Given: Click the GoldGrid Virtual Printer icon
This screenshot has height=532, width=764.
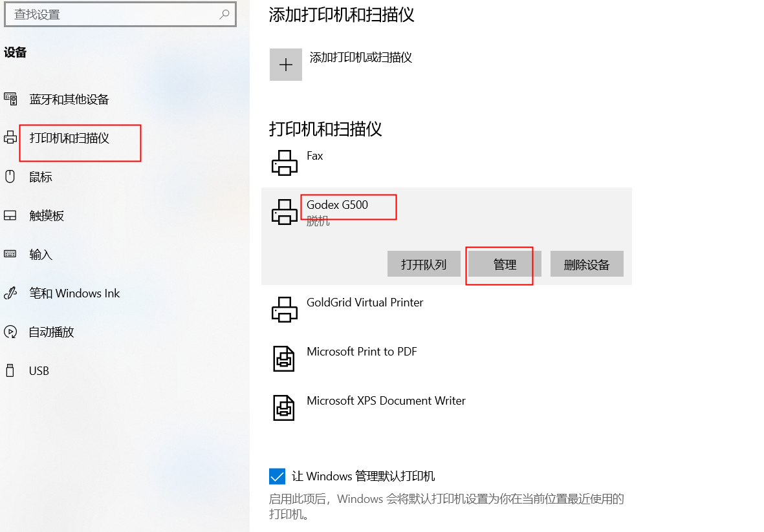Looking at the screenshot, I should pyautogui.click(x=284, y=310).
